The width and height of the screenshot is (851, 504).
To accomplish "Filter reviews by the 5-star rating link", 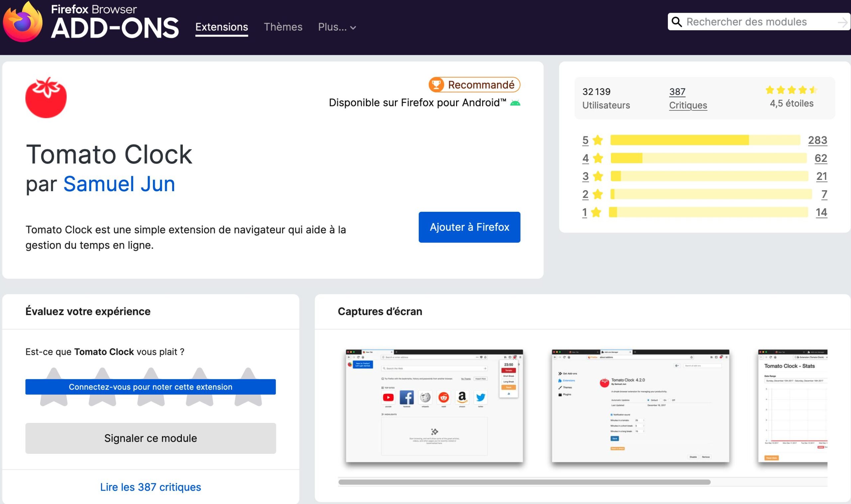I will (x=593, y=140).
